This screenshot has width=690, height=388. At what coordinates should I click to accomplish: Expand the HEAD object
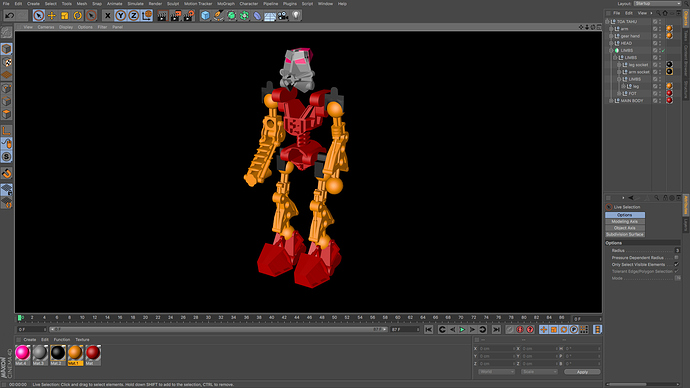click(x=611, y=43)
